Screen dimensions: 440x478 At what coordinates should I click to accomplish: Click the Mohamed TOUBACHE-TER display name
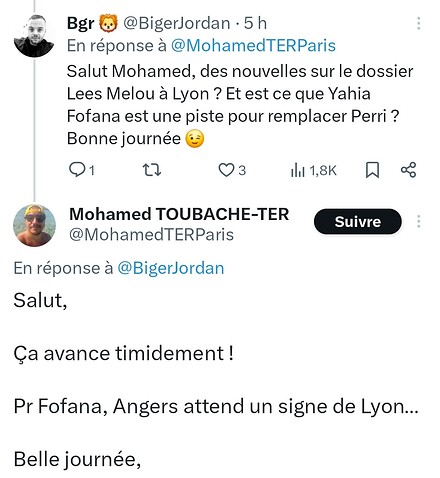(x=179, y=214)
